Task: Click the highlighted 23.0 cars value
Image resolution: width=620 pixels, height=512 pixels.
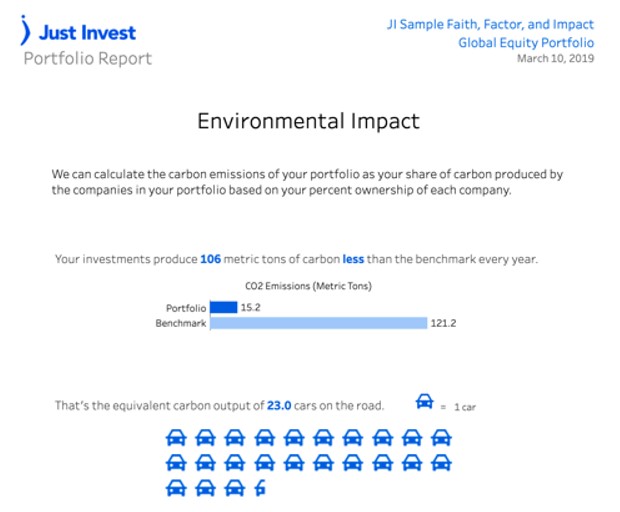Action: tap(279, 406)
